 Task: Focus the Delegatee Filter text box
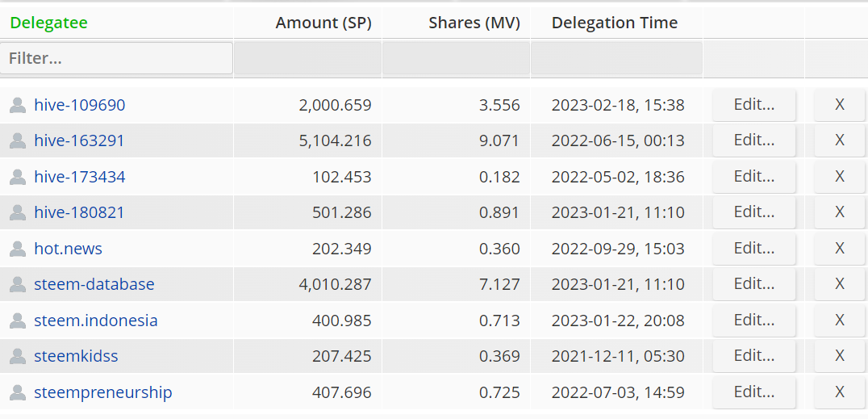117,58
